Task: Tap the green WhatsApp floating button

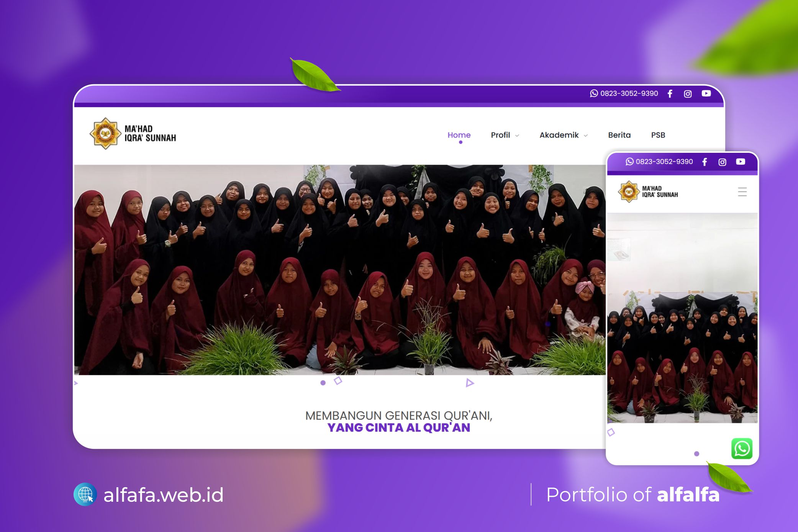Action: [742, 449]
